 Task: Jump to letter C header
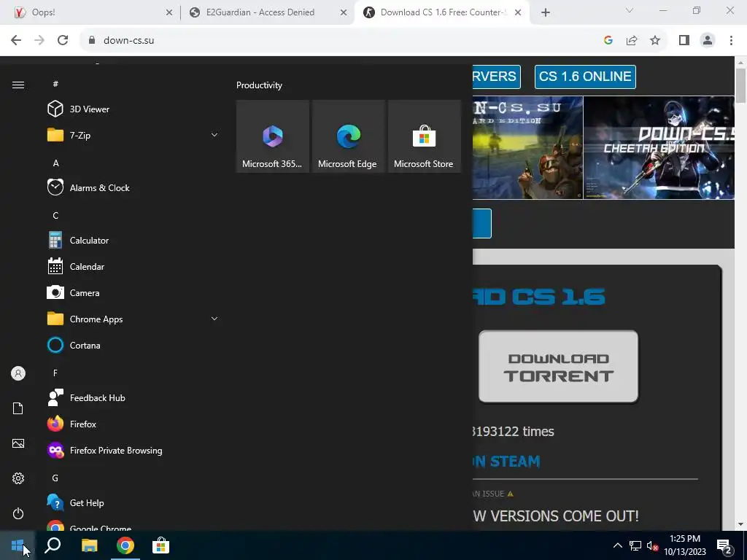pos(55,215)
